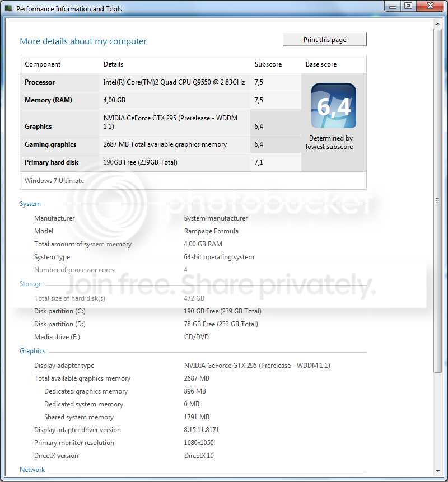Image resolution: width=448 pixels, height=482 pixels.
Task: Click the Primary hard disk row label
Action: [x=52, y=162]
